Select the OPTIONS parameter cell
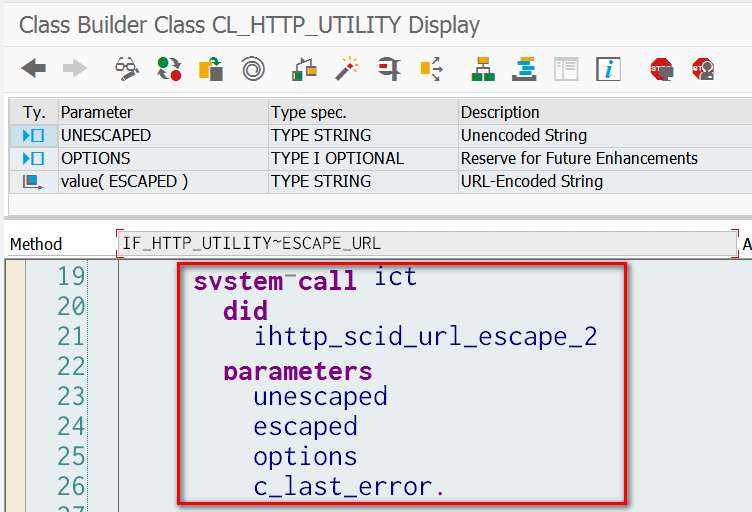Screen dimensions: 752x512 (163, 159)
